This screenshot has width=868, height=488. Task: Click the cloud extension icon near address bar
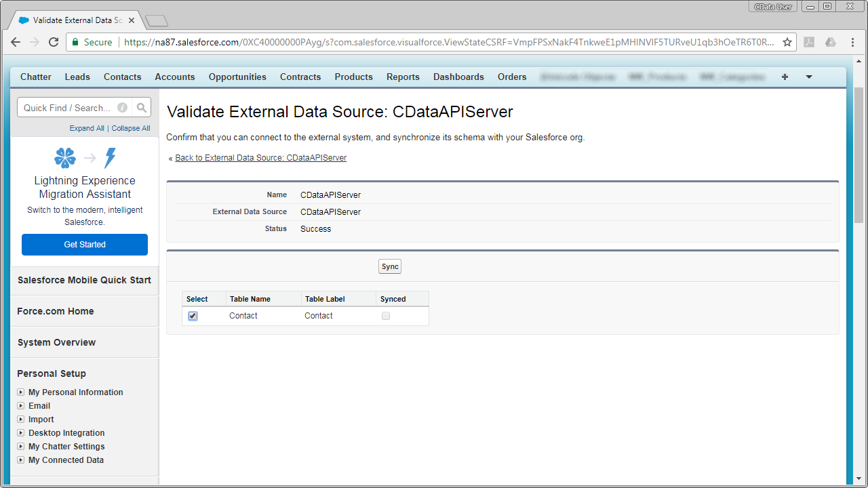point(831,41)
